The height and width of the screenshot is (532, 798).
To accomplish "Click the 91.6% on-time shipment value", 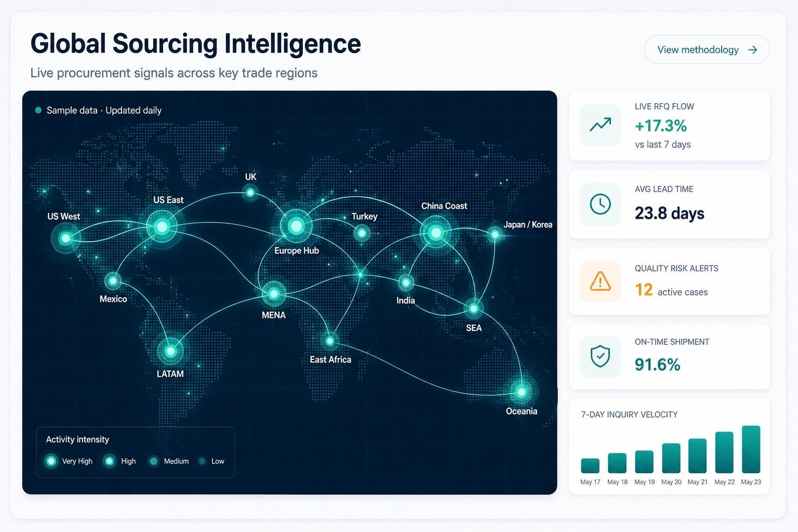I will [657, 364].
